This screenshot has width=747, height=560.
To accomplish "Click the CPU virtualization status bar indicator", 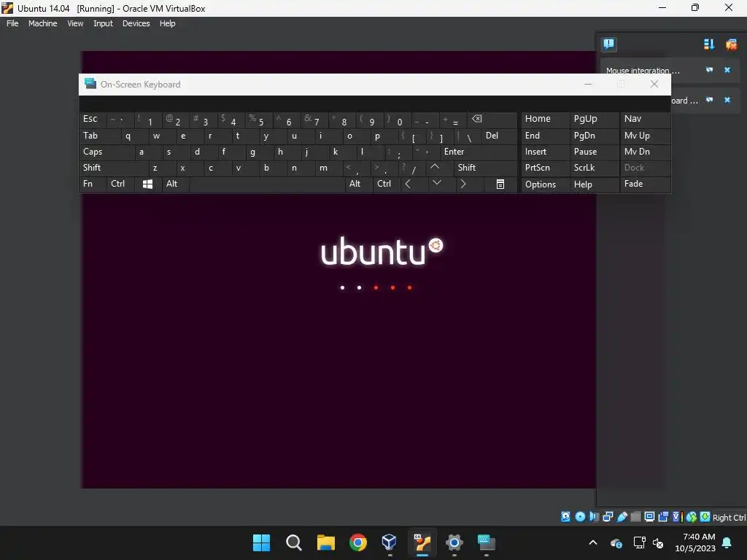I will (x=676, y=517).
